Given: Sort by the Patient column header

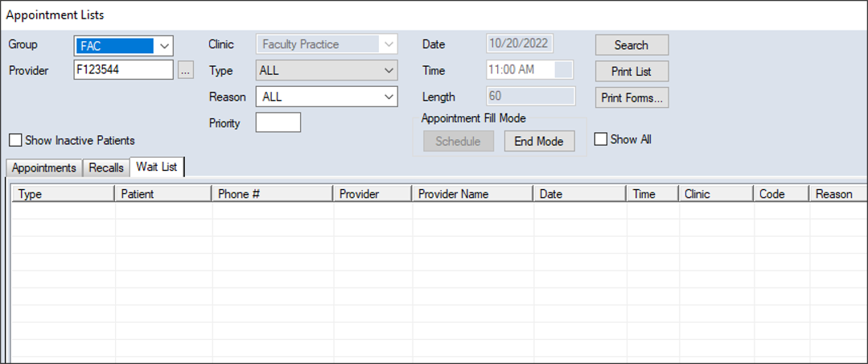Looking at the screenshot, I should pyautogui.click(x=164, y=194).
